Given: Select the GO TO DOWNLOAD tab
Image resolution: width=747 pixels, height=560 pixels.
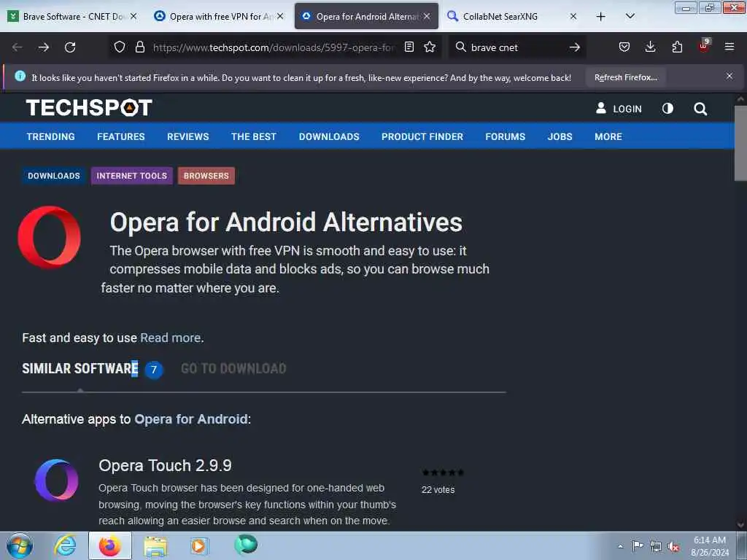Looking at the screenshot, I should tap(233, 368).
